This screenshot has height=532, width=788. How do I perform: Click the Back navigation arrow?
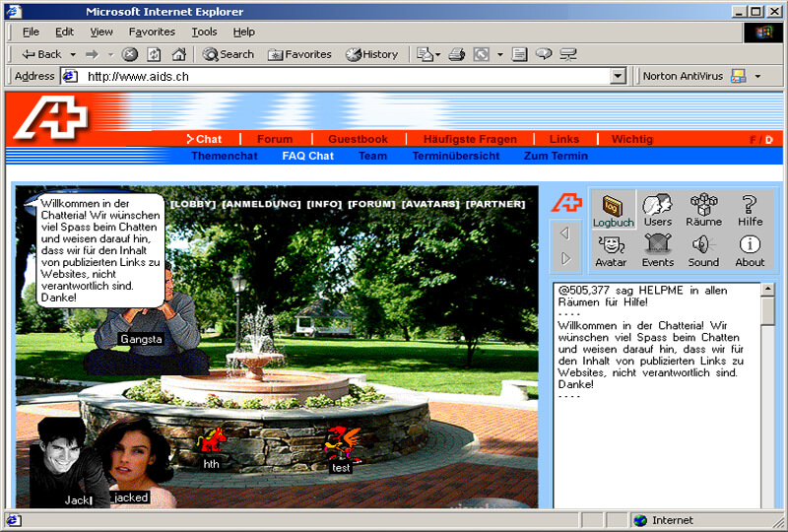tap(41, 54)
